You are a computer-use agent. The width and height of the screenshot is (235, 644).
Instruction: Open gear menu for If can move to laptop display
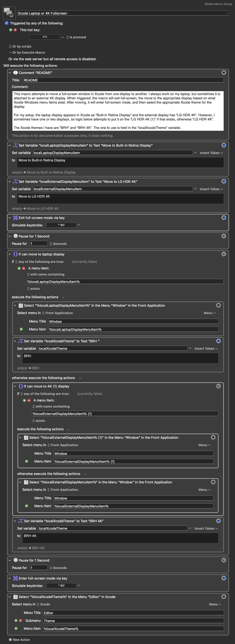tap(224, 254)
